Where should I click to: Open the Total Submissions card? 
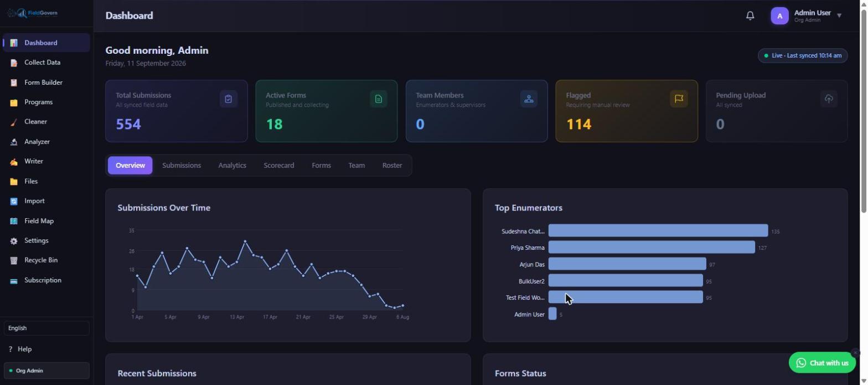(177, 111)
